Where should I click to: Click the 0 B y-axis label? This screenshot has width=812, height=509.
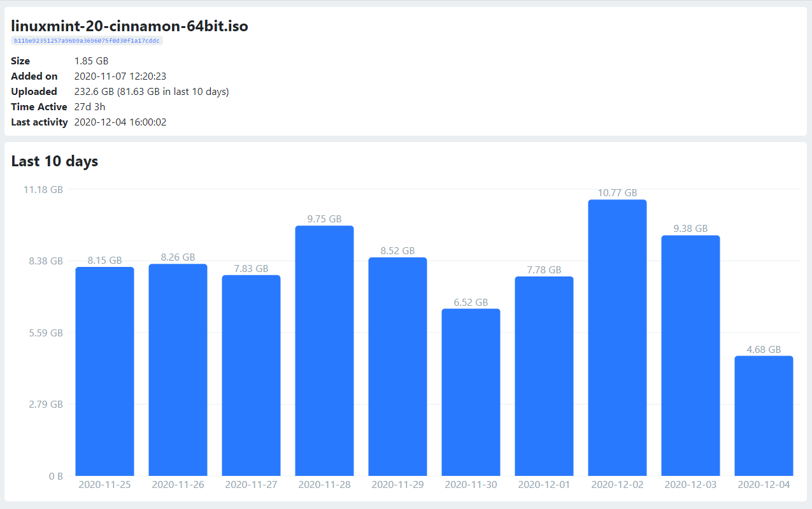coord(56,476)
